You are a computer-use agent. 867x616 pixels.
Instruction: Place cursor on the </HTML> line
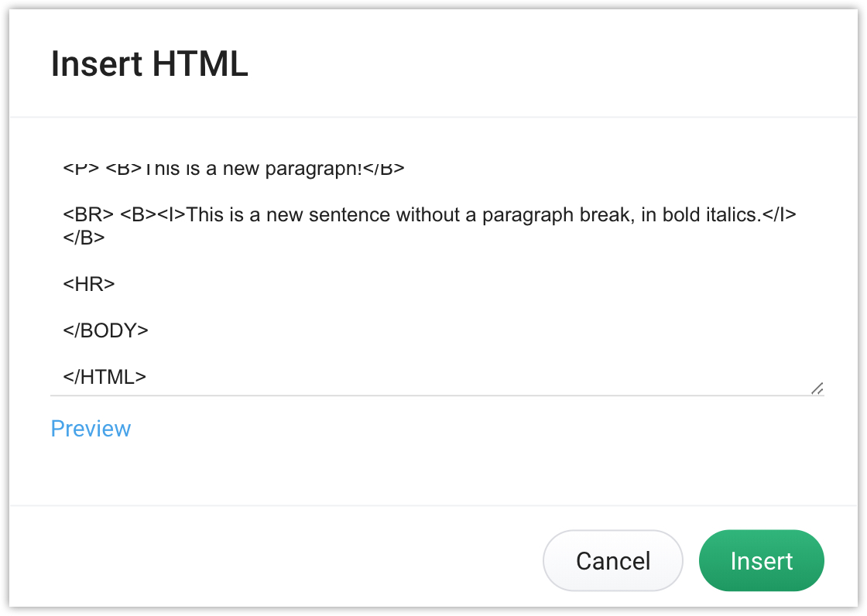click(104, 377)
